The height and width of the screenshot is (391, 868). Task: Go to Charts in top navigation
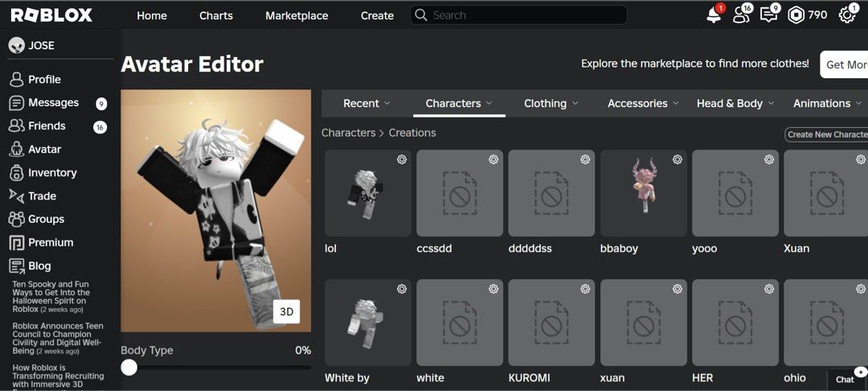216,15
